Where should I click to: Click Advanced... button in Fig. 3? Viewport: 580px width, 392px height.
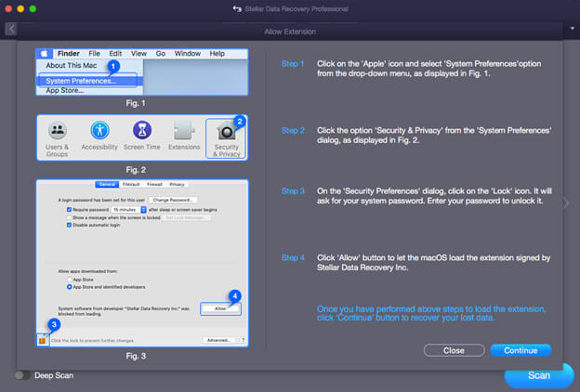point(218,340)
